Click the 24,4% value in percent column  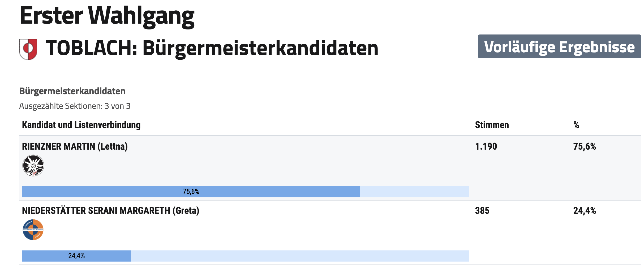pos(585,211)
